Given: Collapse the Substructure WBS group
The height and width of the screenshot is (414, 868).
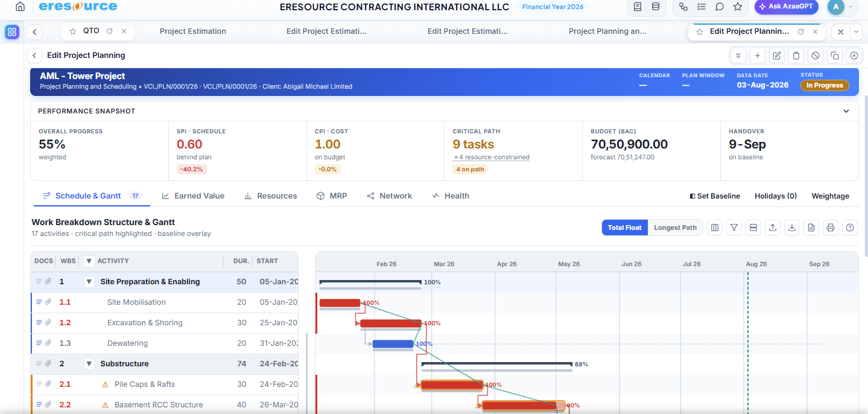Looking at the screenshot, I should coord(89,364).
